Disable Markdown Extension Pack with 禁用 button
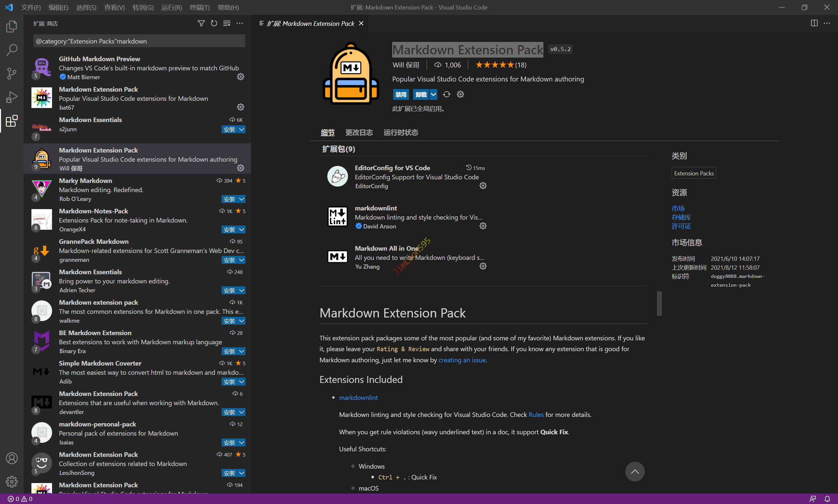This screenshot has height=504, width=838. 400,94
